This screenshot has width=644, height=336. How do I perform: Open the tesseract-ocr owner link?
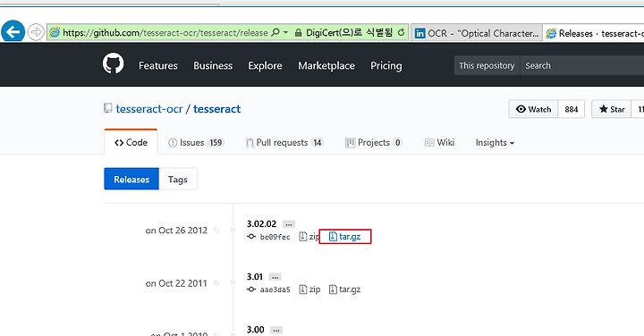[x=149, y=109]
